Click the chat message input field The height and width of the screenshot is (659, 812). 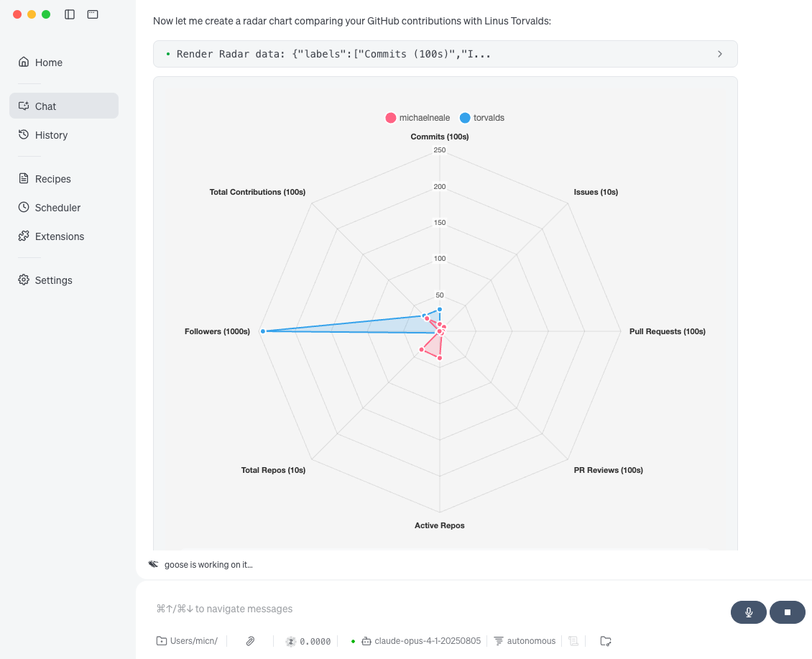pos(431,609)
